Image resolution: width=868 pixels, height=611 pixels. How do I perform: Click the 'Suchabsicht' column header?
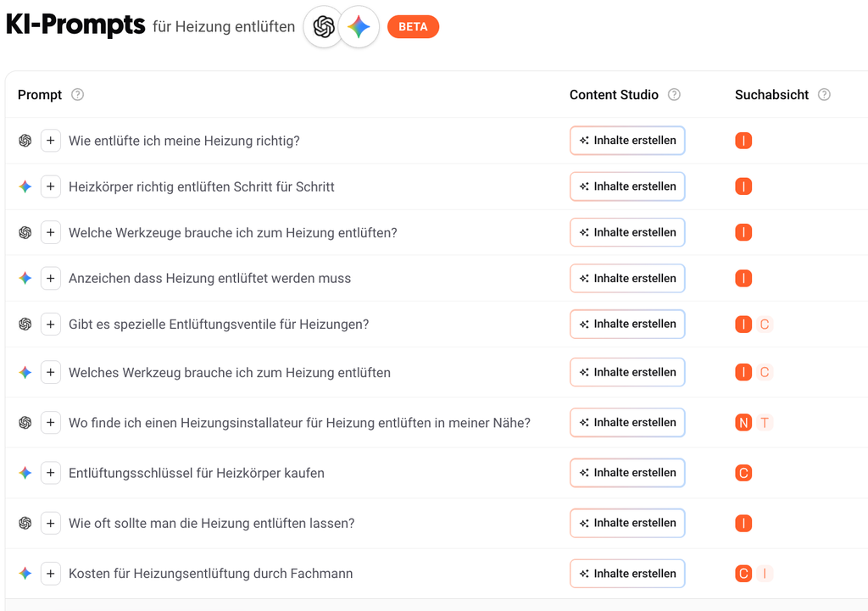tap(771, 95)
